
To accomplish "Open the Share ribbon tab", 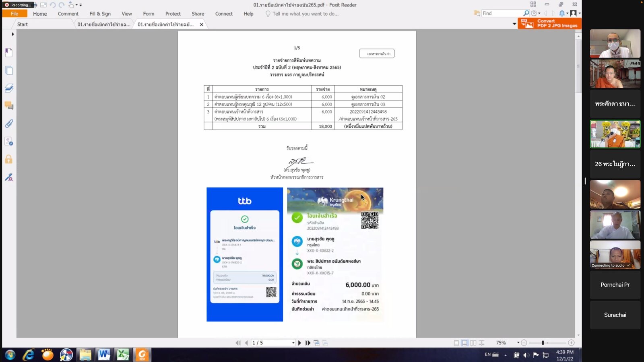I will (198, 14).
